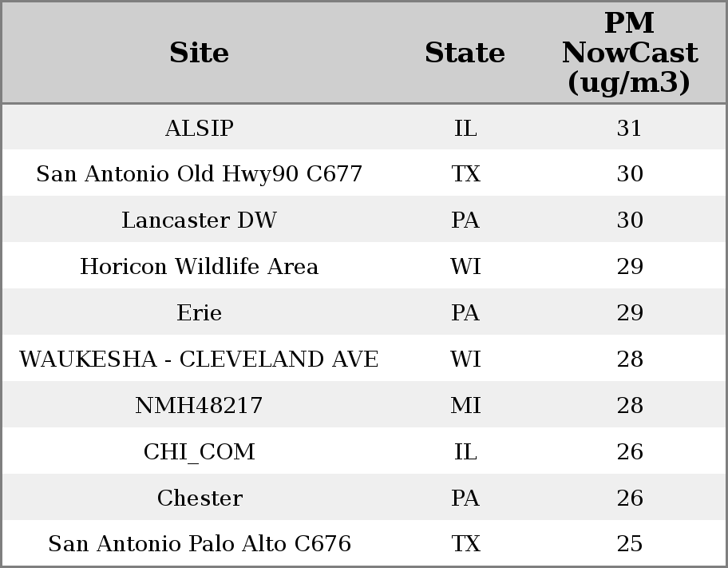This screenshot has height=568, width=728.
Task: Click the PA state cell in Erie row
Action: (465, 313)
